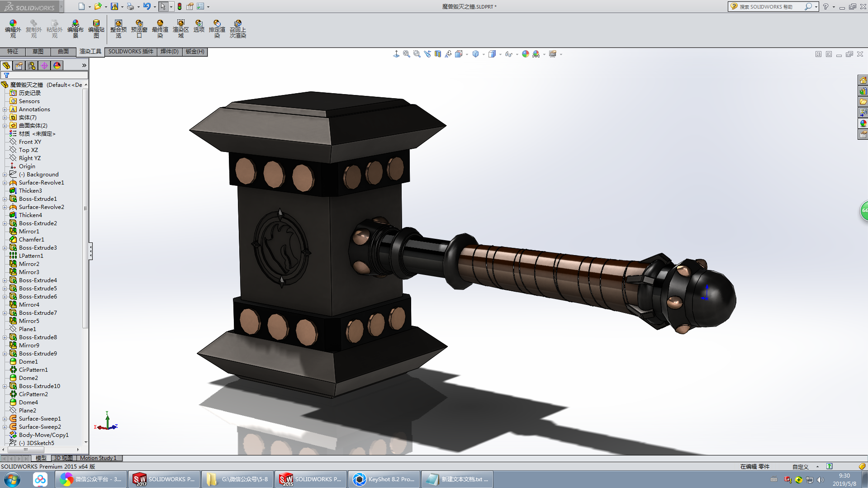Screen dimensions: 868x488
Task: Open the Display Style dropdown arrow
Action: [x=500, y=54]
